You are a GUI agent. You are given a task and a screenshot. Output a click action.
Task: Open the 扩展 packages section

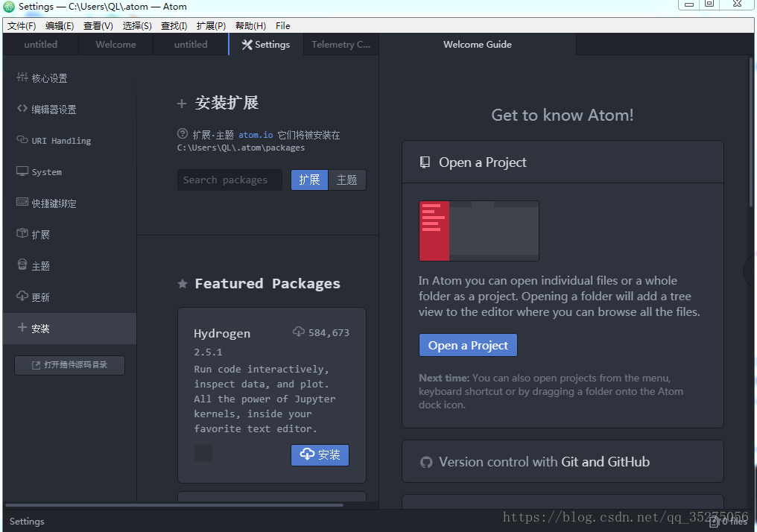(x=69, y=235)
